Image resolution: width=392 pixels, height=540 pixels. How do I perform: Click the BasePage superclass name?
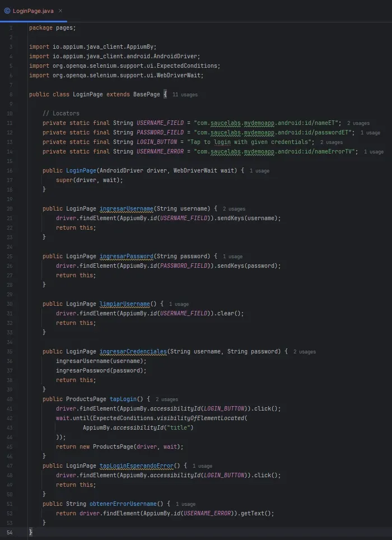pyautogui.click(x=147, y=94)
